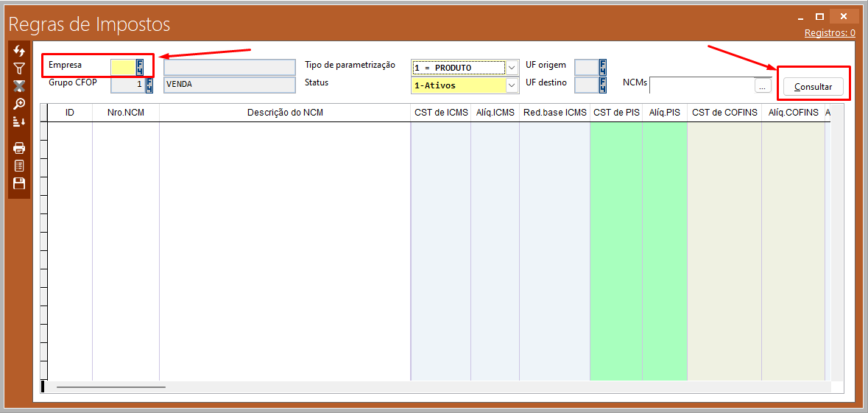Open F4 lookup beside Empresa field
The height and width of the screenshot is (413, 868).
[x=141, y=67]
